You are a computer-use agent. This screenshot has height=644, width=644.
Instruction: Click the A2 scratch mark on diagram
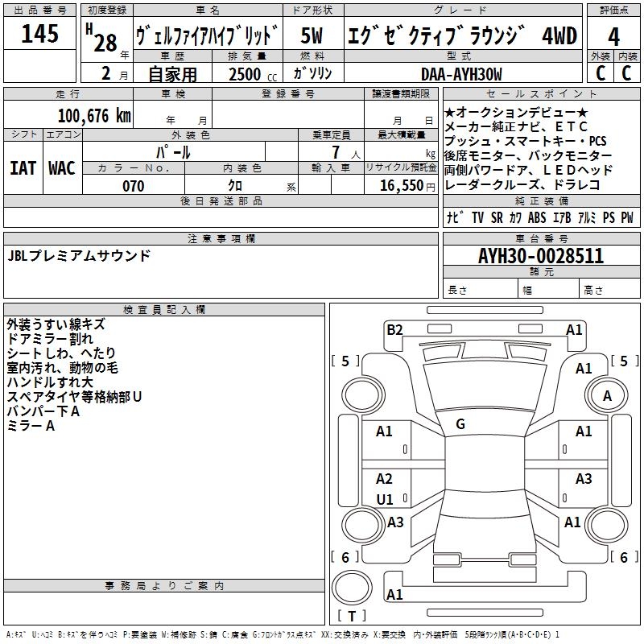(384, 479)
